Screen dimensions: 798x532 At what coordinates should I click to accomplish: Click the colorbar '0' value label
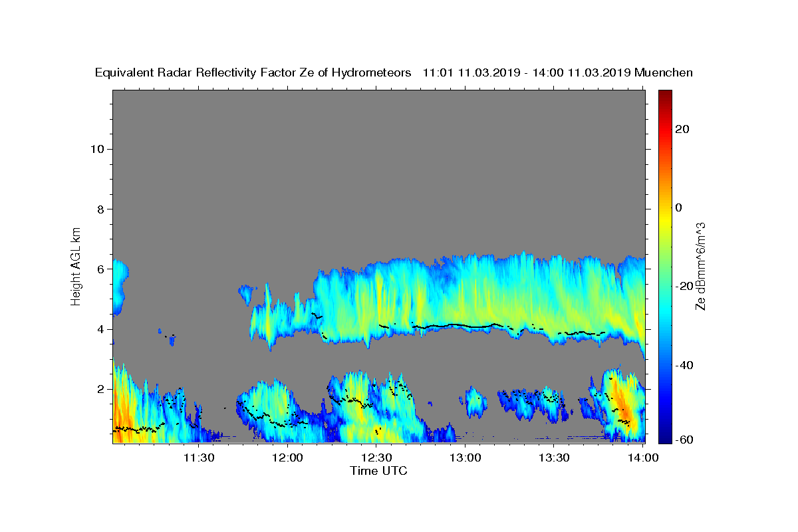click(x=679, y=207)
